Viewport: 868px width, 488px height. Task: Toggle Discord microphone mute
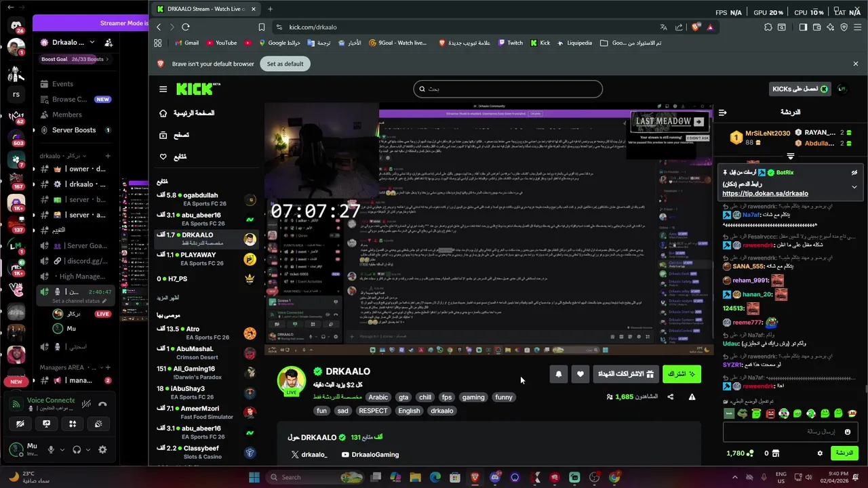pos(50,449)
